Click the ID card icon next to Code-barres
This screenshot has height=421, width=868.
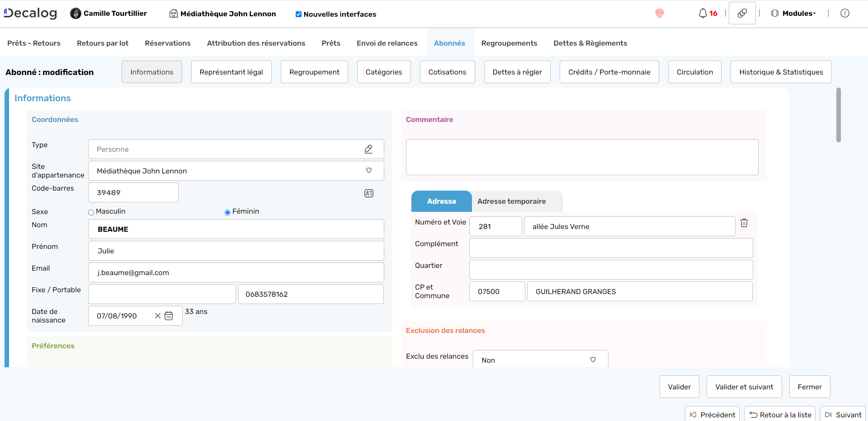(369, 193)
